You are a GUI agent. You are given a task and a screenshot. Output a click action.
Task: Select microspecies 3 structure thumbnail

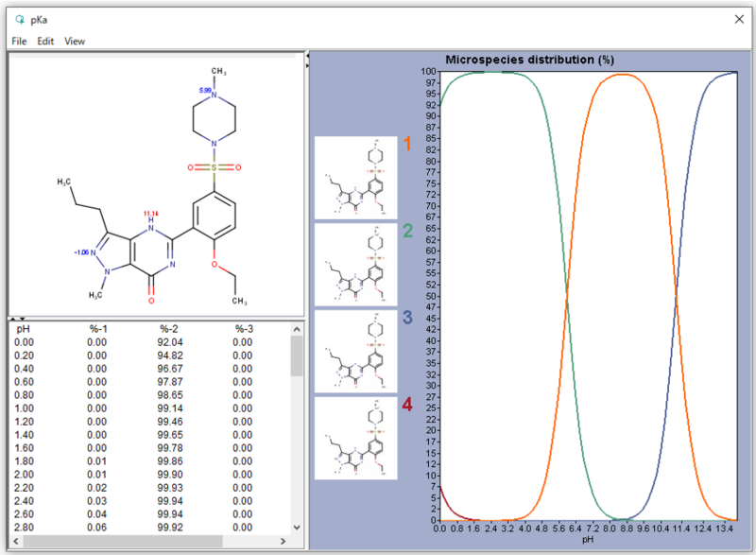[x=356, y=352]
